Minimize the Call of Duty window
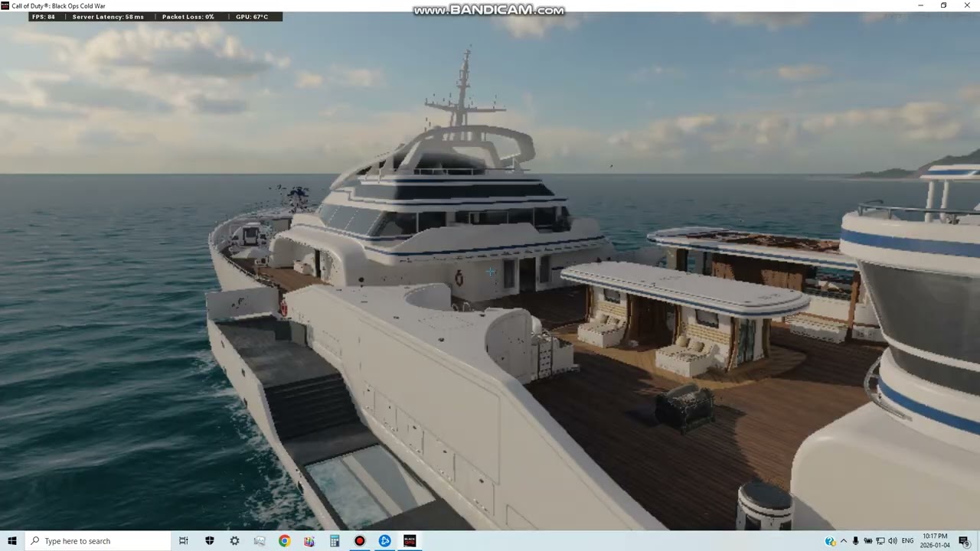 921,5
